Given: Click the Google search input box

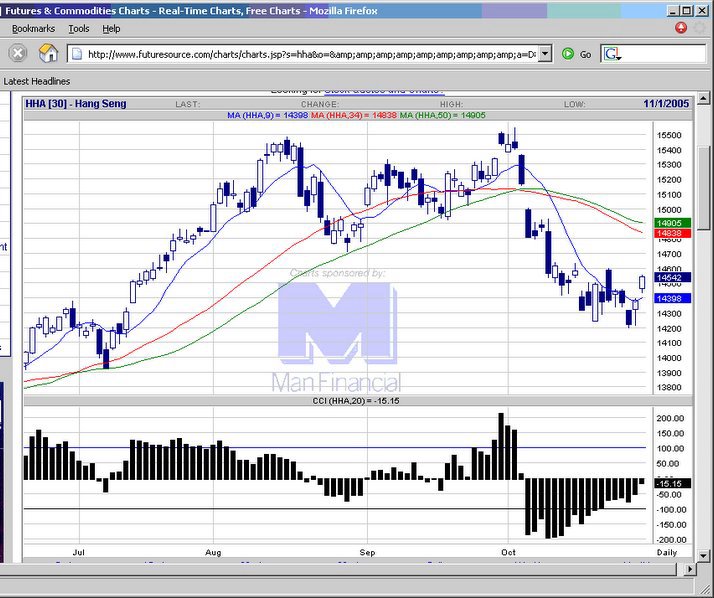Looking at the screenshot, I should [x=663, y=54].
